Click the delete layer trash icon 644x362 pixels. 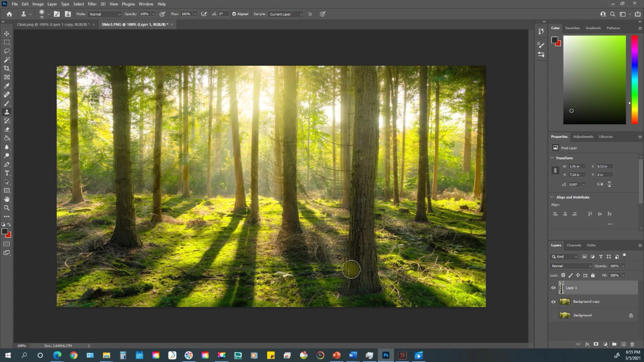(x=632, y=344)
